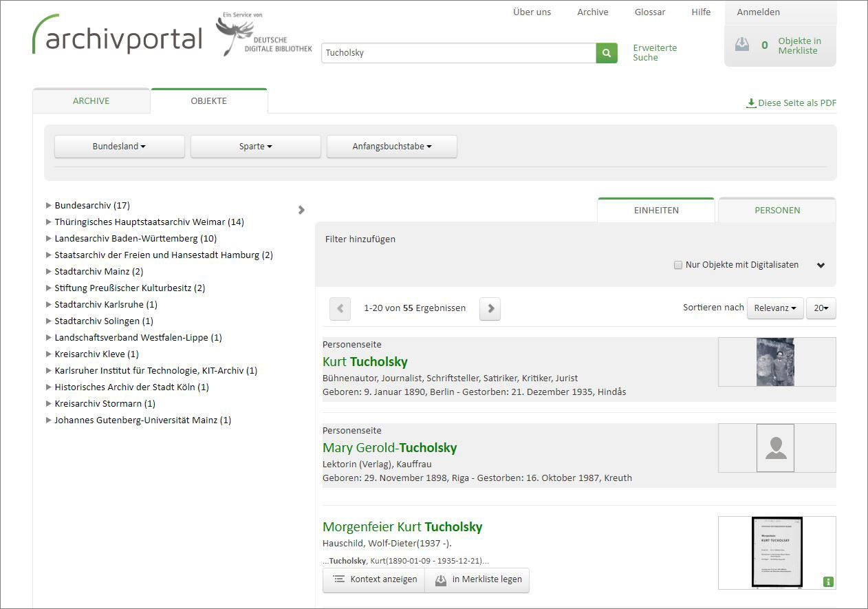Click the download icon for 'Diese Seite als PDF'
This screenshot has height=609, width=868.
(x=750, y=103)
